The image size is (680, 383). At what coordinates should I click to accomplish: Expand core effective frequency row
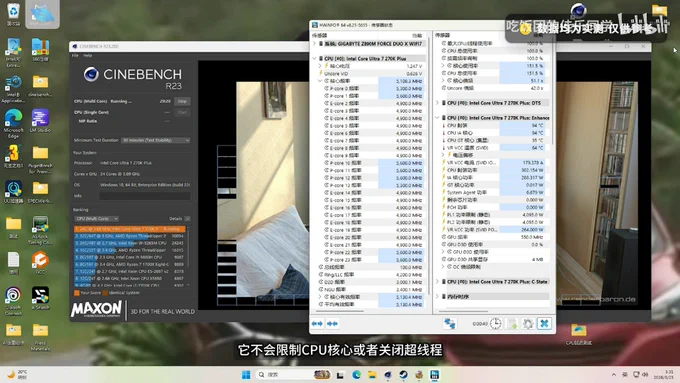tap(320, 297)
